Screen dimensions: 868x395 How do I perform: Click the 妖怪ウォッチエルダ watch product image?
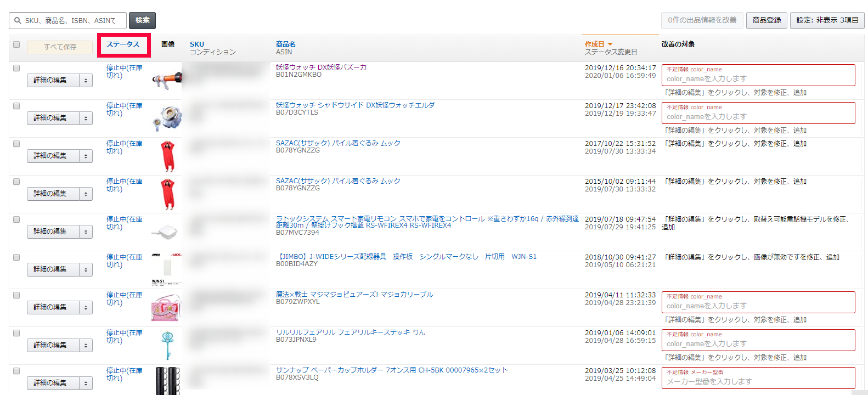[x=166, y=118]
